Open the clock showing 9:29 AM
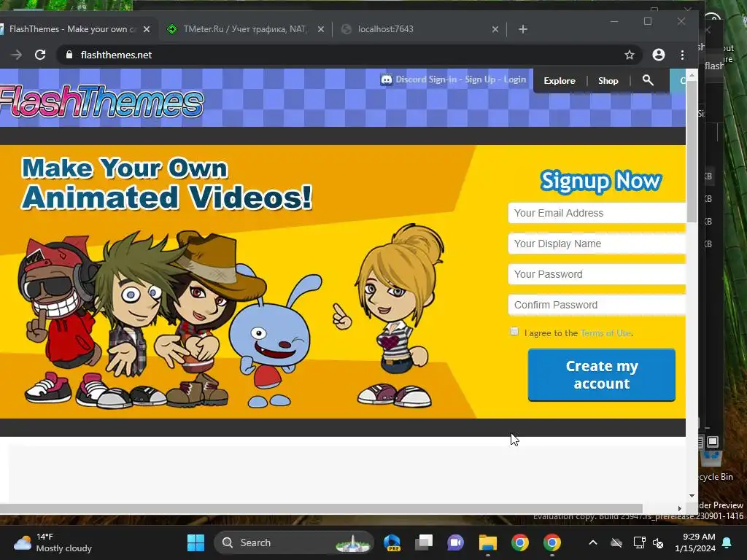Screen dimensions: 747x560 [695, 542]
